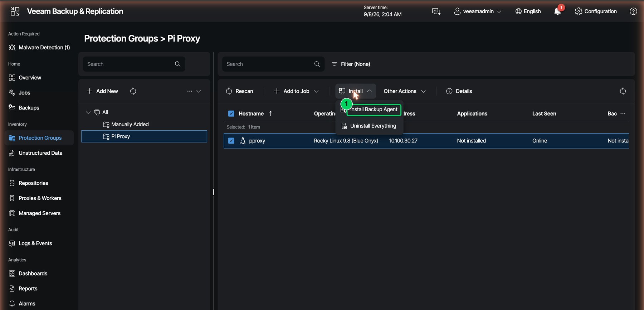Change language from English
The image size is (644, 310).
click(528, 11)
